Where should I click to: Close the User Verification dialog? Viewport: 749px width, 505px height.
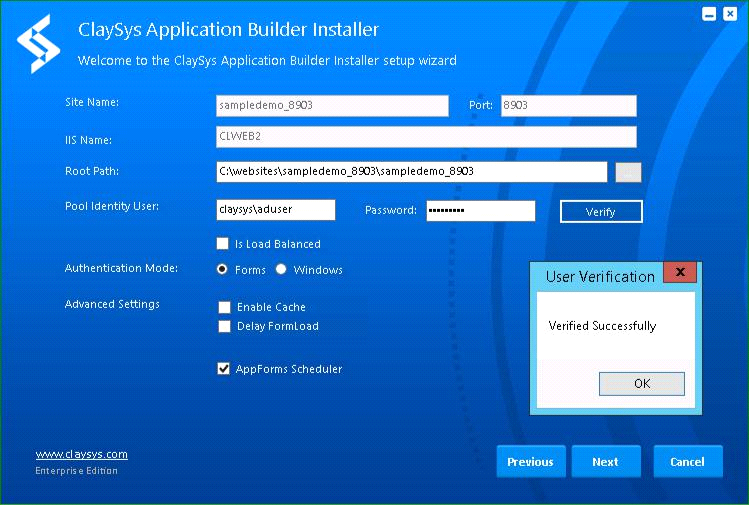(680, 272)
